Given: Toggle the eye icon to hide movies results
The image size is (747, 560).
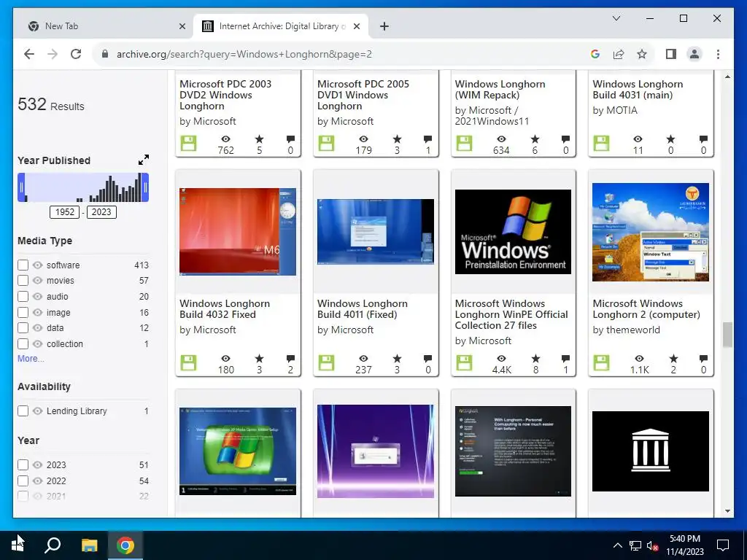Looking at the screenshot, I should pyautogui.click(x=38, y=281).
